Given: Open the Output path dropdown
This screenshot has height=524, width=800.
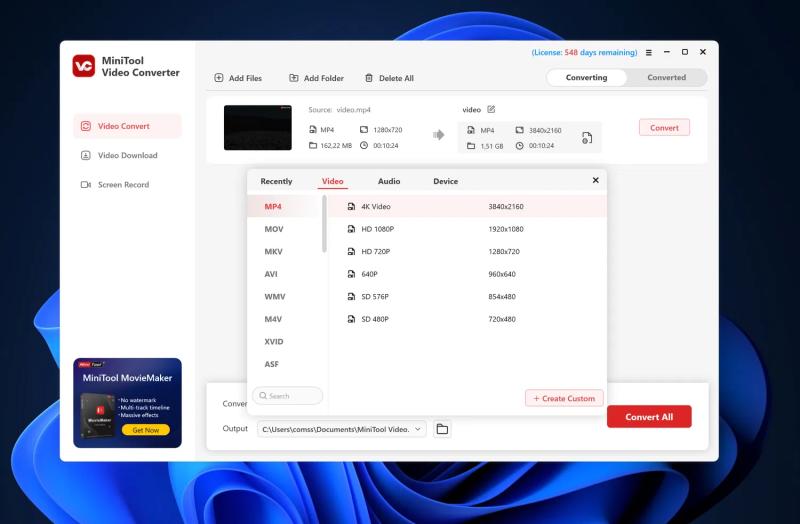Looking at the screenshot, I should pos(341,429).
